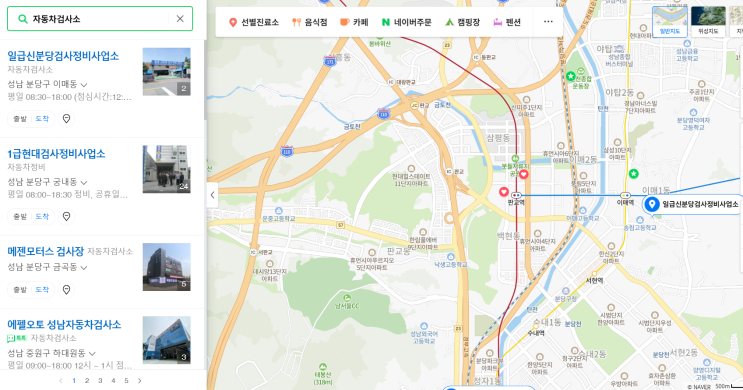This screenshot has width=743, height=390.
Task: Show 1급현대검사정비사업소 location pin
Action: click(66, 217)
